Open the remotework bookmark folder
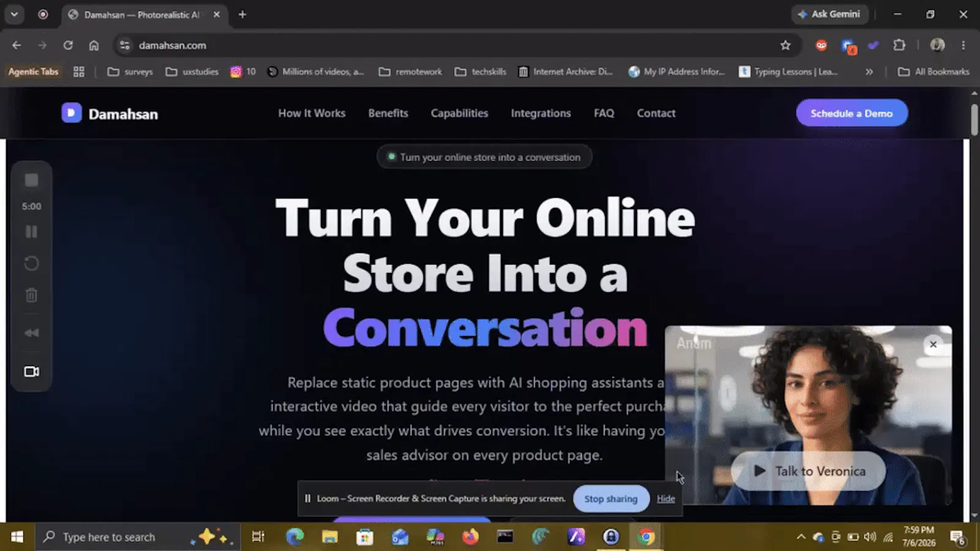This screenshot has height=551, width=980. (x=410, y=72)
